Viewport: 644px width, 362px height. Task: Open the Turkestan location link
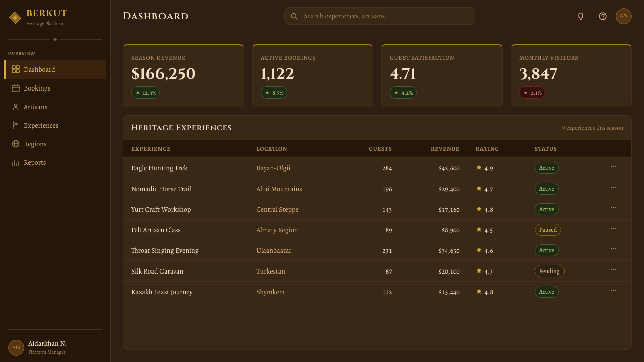[x=271, y=271]
